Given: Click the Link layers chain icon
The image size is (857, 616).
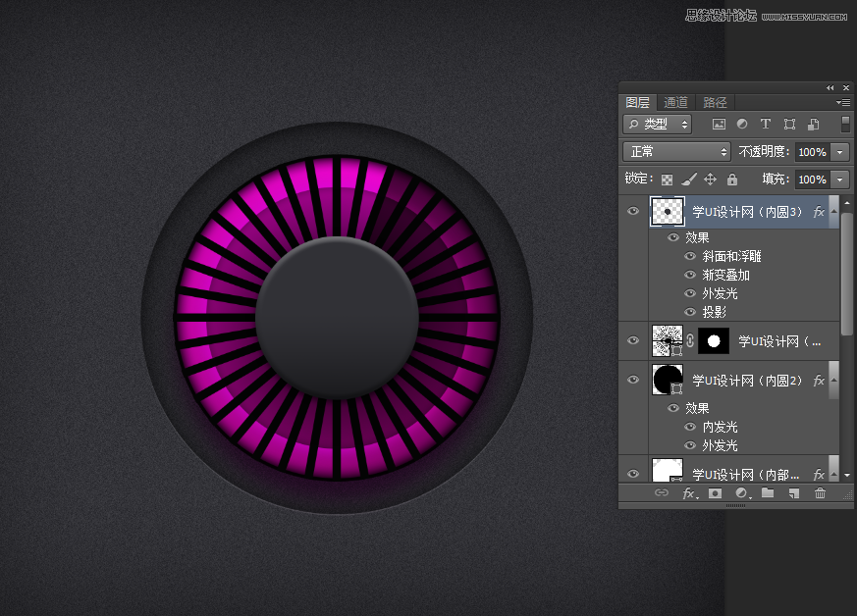Looking at the screenshot, I should (662, 493).
